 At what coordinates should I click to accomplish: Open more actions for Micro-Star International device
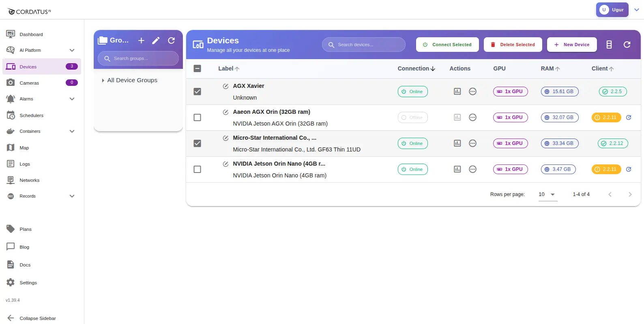[472, 143]
